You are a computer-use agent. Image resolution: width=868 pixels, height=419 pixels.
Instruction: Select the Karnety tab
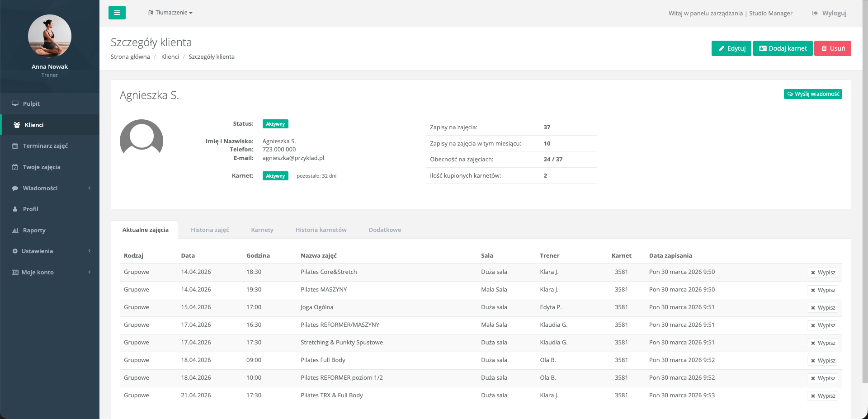tap(262, 230)
